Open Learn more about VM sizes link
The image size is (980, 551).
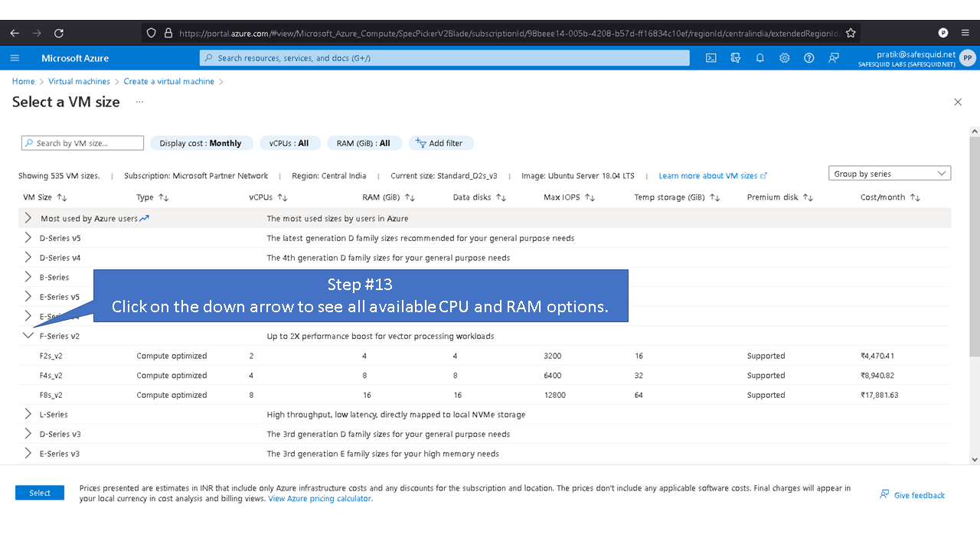point(713,176)
